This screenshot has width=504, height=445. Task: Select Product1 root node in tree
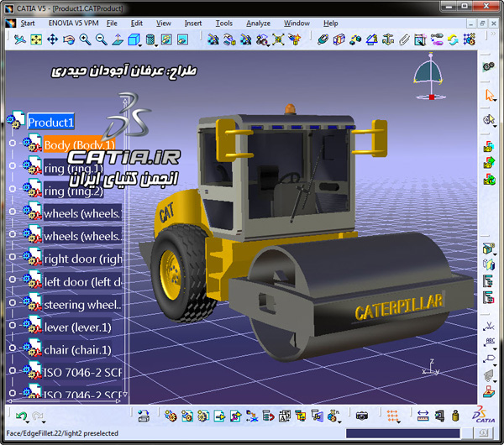(x=51, y=122)
